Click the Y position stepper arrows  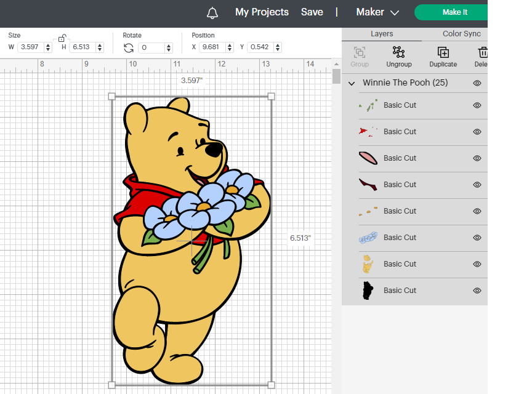278,47
